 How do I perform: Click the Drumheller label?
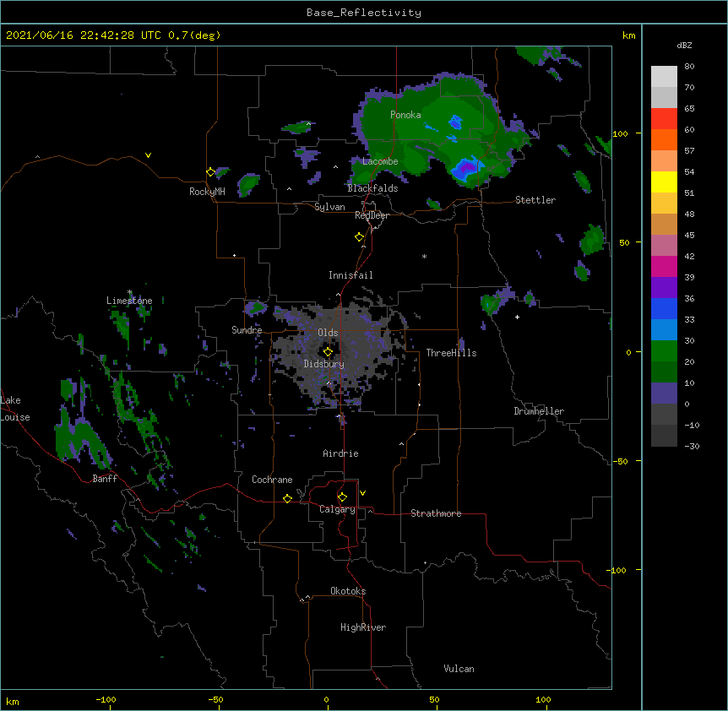pyautogui.click(x=539, y=411)
